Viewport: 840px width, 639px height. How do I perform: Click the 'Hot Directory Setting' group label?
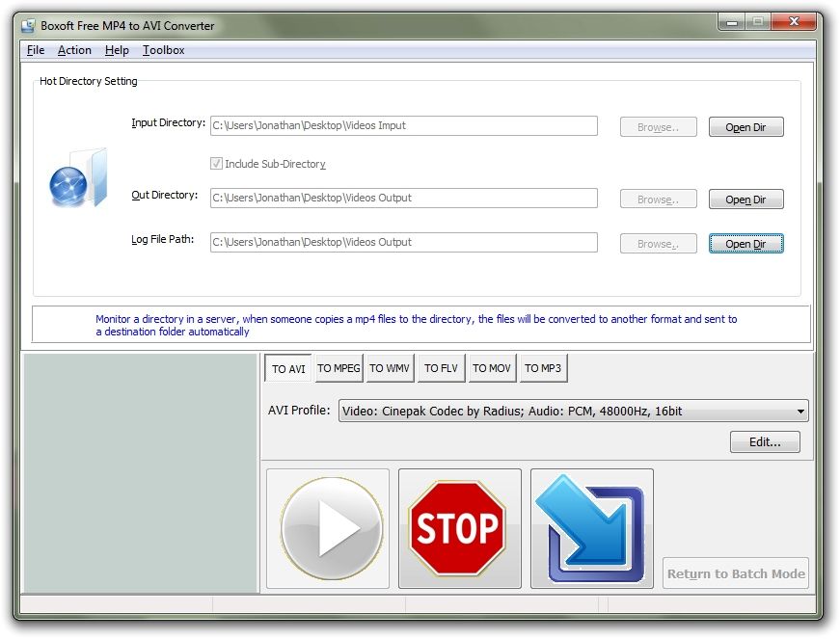(89, 81)
